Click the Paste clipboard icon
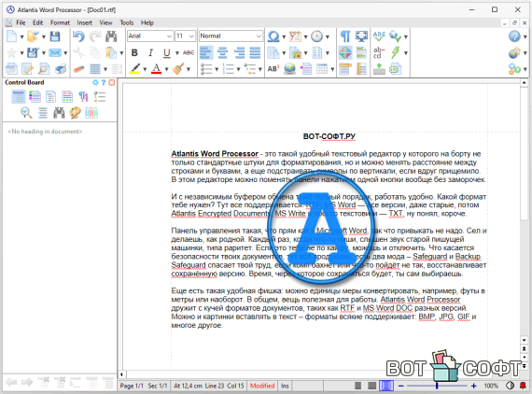532x394 pixels. click(x=111, y=52)
